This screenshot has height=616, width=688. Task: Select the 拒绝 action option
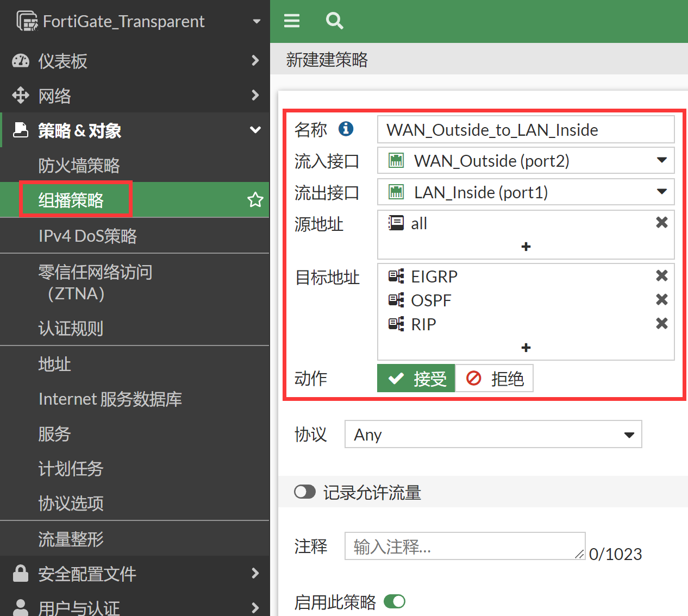[494, 378]
